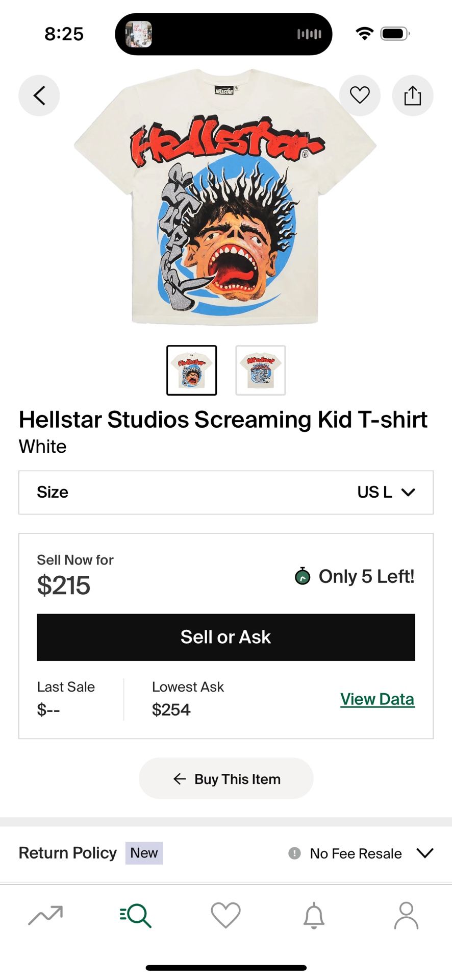This screenshot has width=452, height=980.
Task: Tap the stopwatch icon beside Only 5 Left
Action: (303, 576)
